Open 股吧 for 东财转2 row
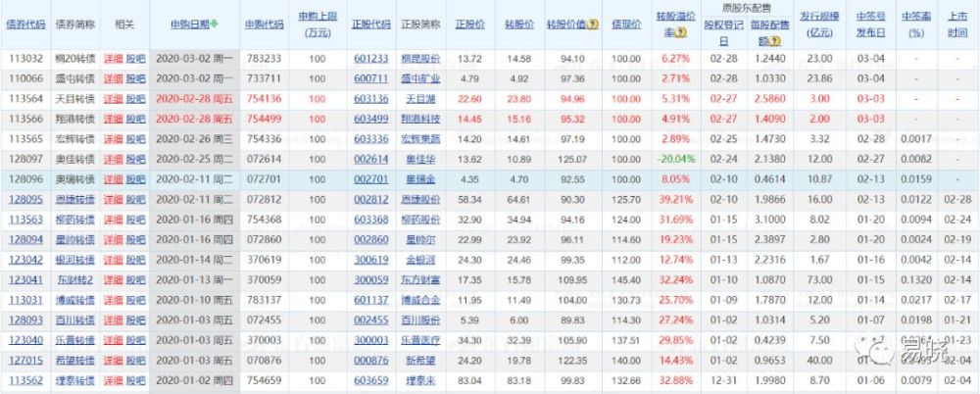This screenshot has height=394, width=980. 135,279
